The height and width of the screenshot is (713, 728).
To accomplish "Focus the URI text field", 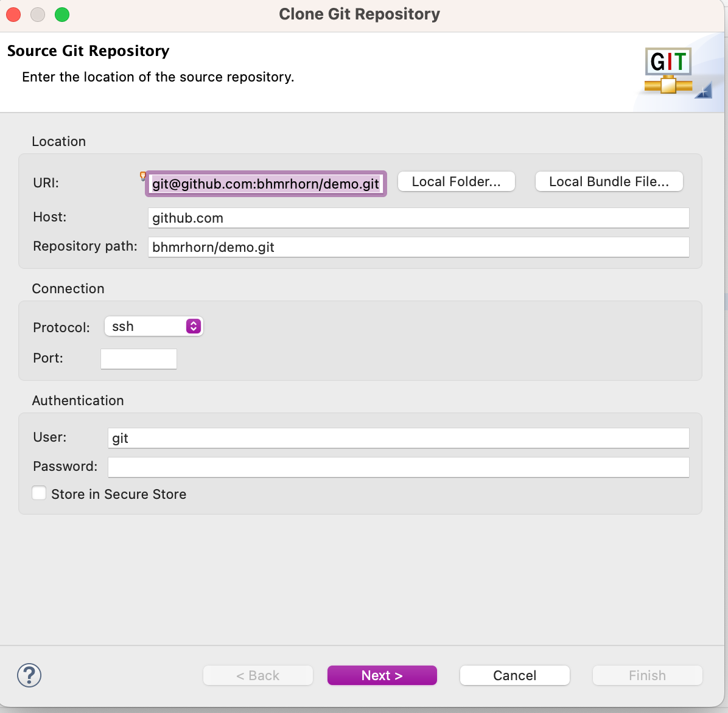I will coord(265,184).
